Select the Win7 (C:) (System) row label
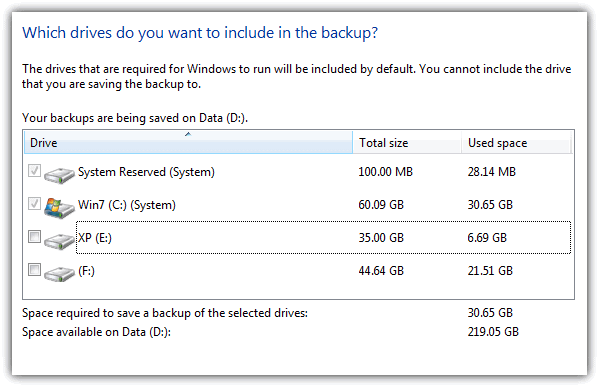Viewport: 599px width, 386px height. coord(127,205)
